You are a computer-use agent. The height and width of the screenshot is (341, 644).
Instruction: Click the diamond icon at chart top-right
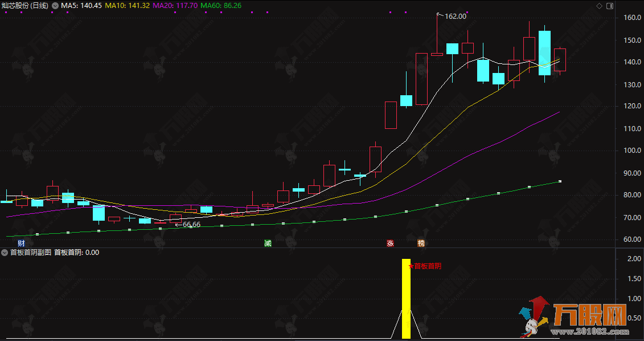pyautogui.click(x=599, y=6)
